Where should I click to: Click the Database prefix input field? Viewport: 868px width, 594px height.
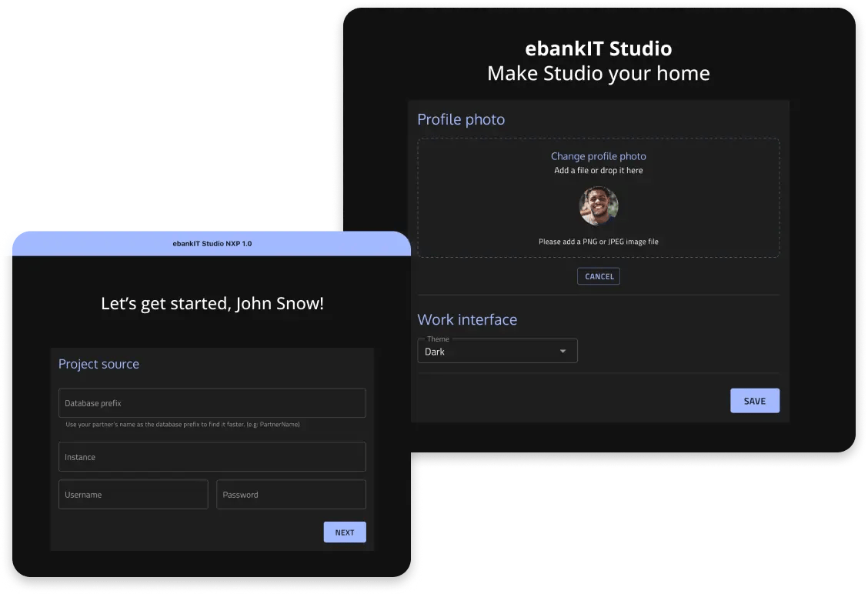212,402
